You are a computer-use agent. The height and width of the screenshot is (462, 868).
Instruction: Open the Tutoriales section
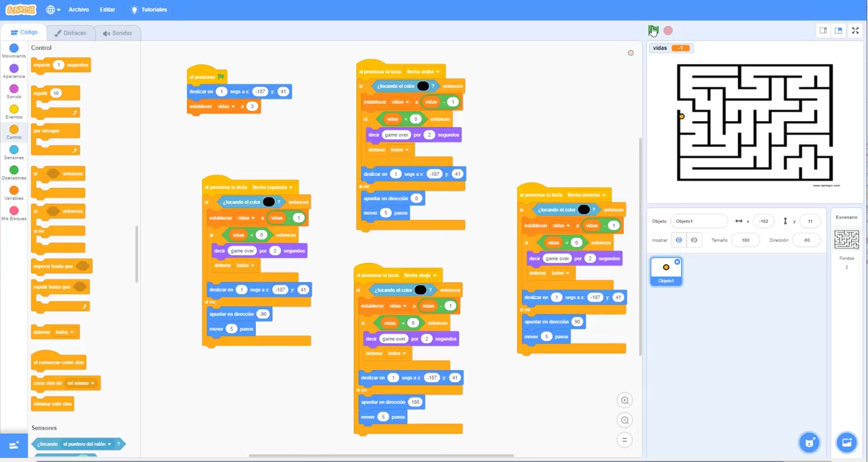[154, 9]
